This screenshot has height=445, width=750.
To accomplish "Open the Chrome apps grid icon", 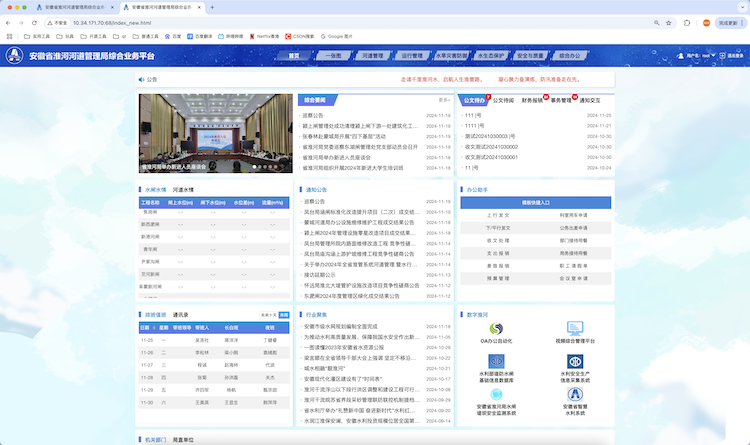I will tap(9, 36).
